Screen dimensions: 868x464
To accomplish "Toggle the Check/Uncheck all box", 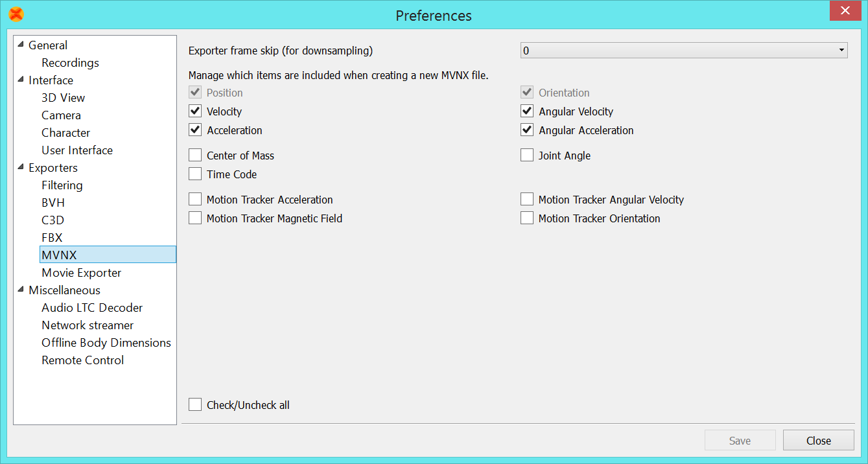I will point(195,405).
